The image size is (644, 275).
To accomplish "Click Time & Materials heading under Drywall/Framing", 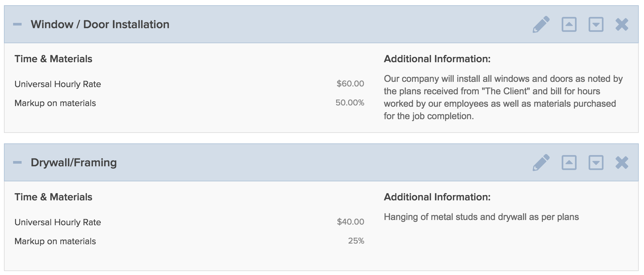I will (x=53, y=197).
